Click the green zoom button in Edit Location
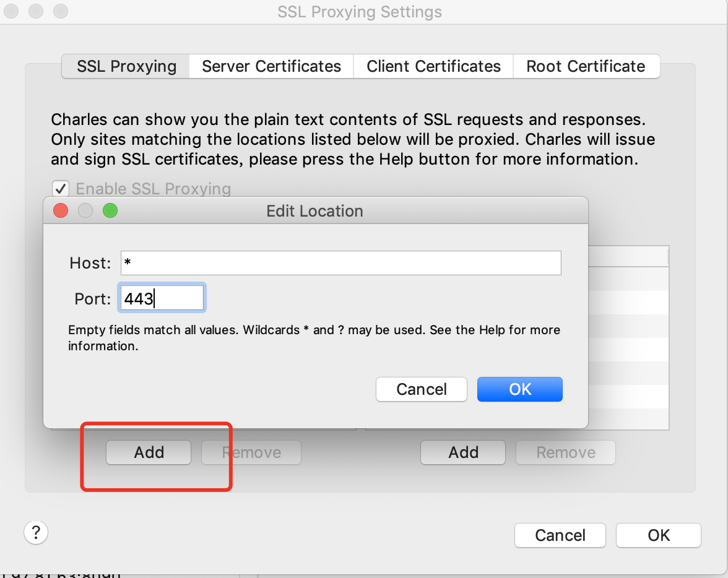Viewport: 728px width, 578px height. tap(110, 211)
